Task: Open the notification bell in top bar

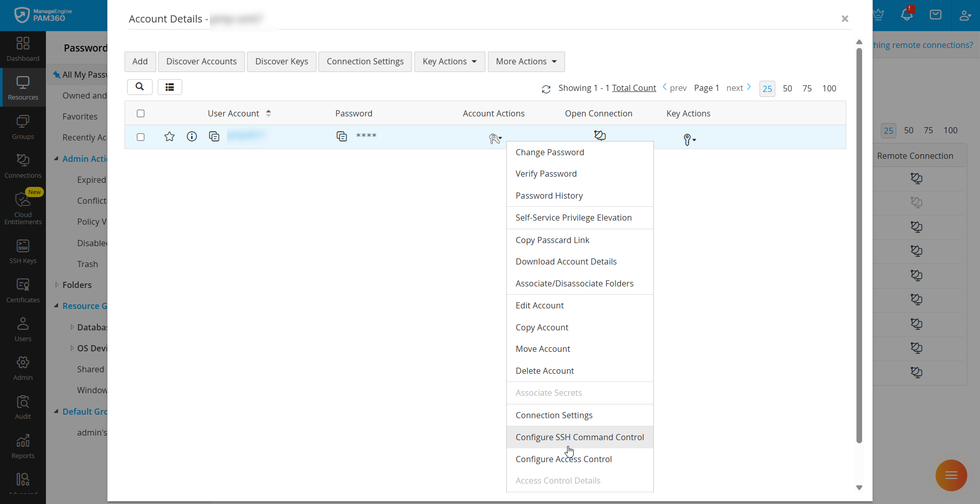Action: point(907,14)
